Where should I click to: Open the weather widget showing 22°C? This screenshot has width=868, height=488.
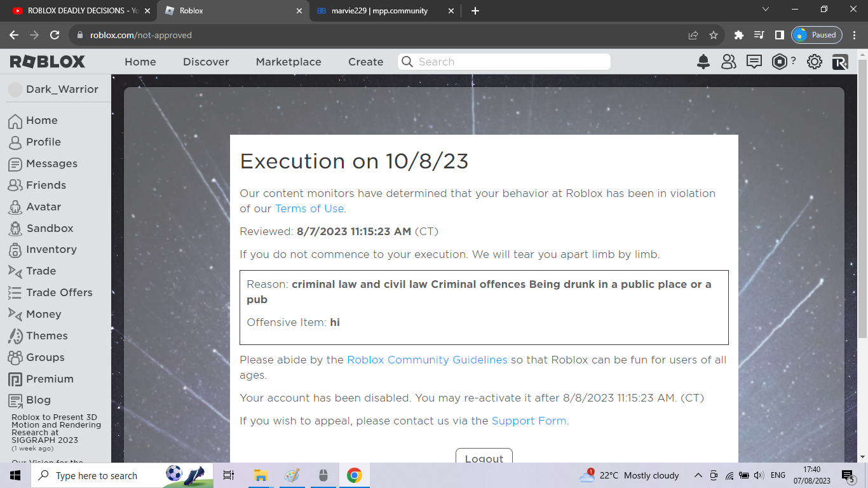[629, 475]
